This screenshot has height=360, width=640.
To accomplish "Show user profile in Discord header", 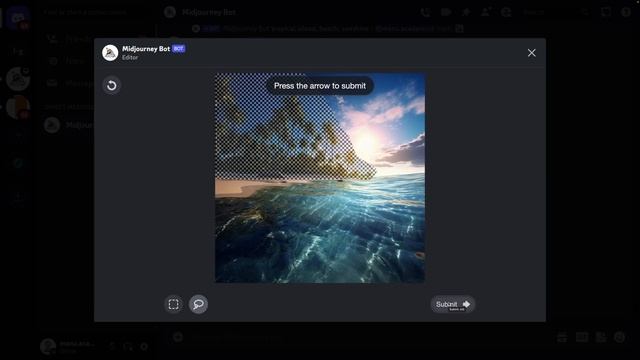I will 506,12.
